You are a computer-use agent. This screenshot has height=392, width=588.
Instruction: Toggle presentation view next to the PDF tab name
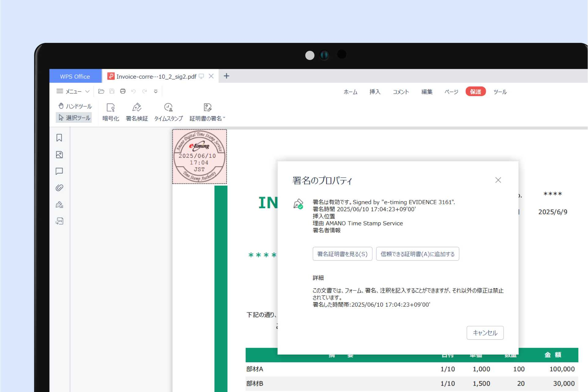pos(201,76)
